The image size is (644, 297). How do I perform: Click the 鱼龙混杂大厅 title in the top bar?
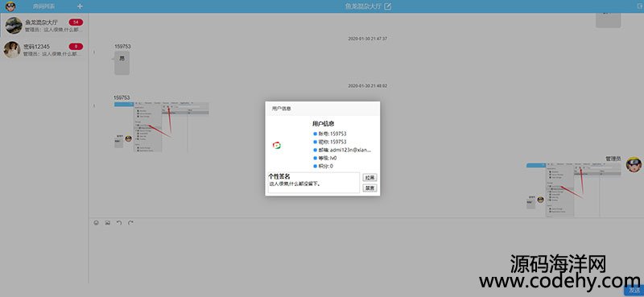(x=363, y=6)
